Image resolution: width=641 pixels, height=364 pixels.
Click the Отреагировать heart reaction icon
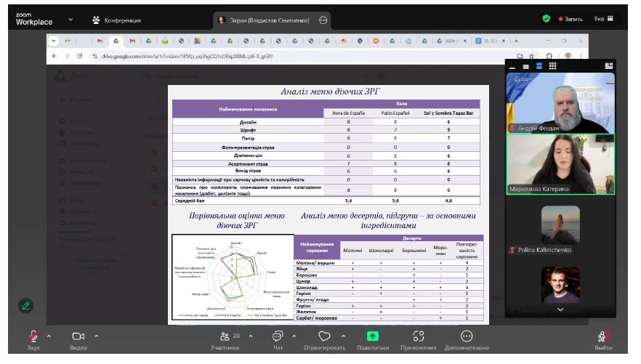[x=324, y=336]
